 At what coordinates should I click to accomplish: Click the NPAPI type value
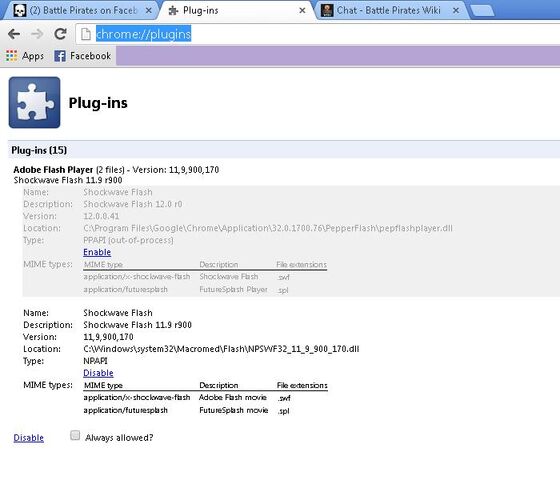tap(95, 361)
